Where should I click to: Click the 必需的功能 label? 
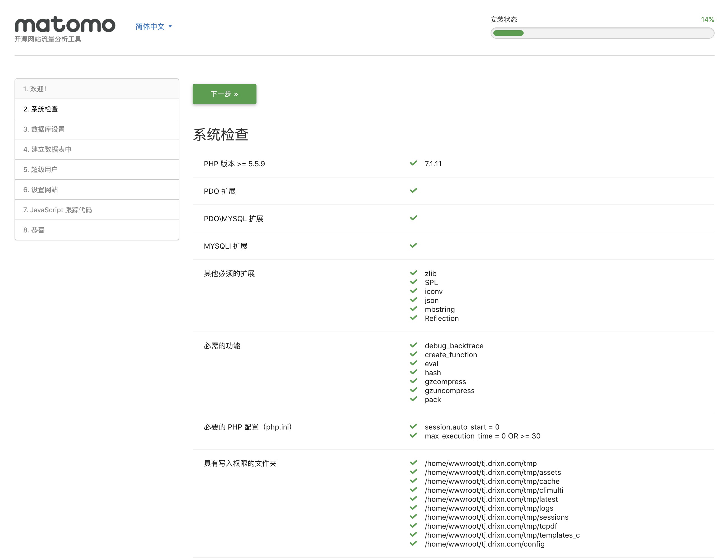tap(222, 346)
